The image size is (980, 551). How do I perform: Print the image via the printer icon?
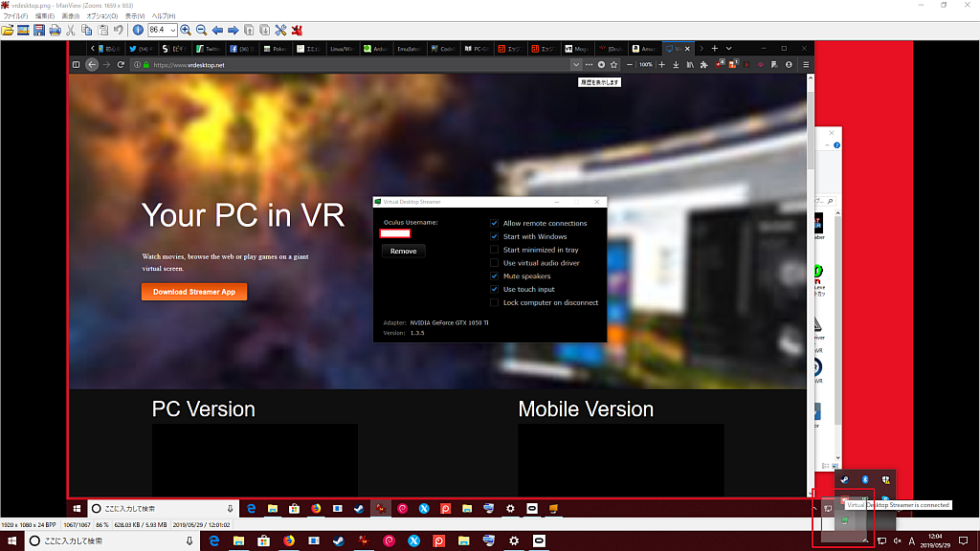click(x=55, y=30)
